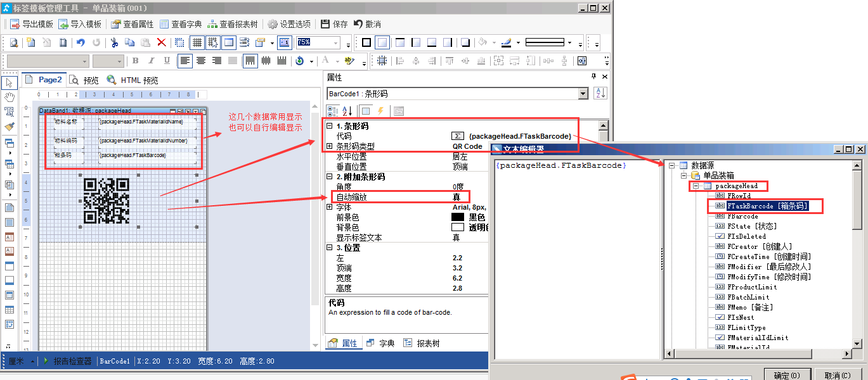Select the text editor T tool
The width and height of the screenshot is (868, 380).
(10, 112)
